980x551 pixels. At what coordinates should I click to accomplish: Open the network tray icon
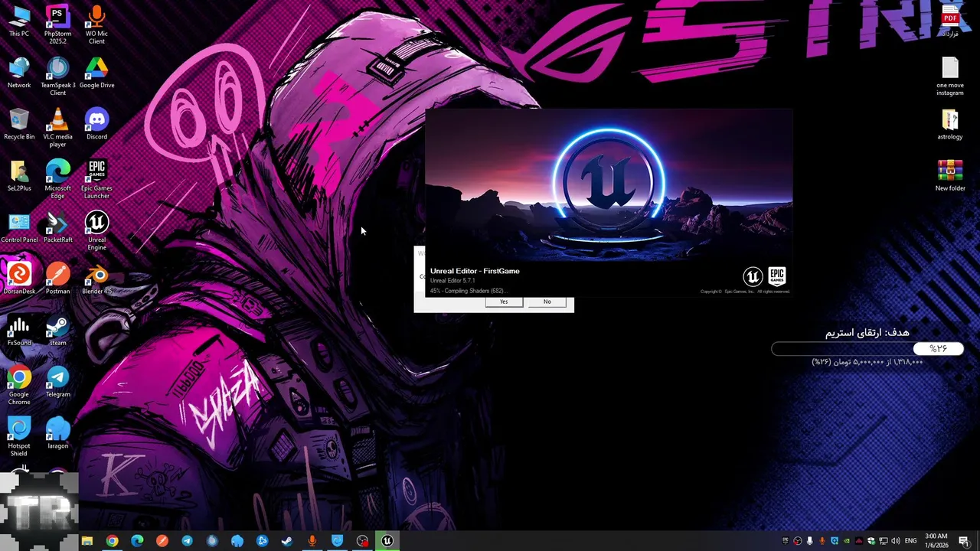[x=884, y=541]
